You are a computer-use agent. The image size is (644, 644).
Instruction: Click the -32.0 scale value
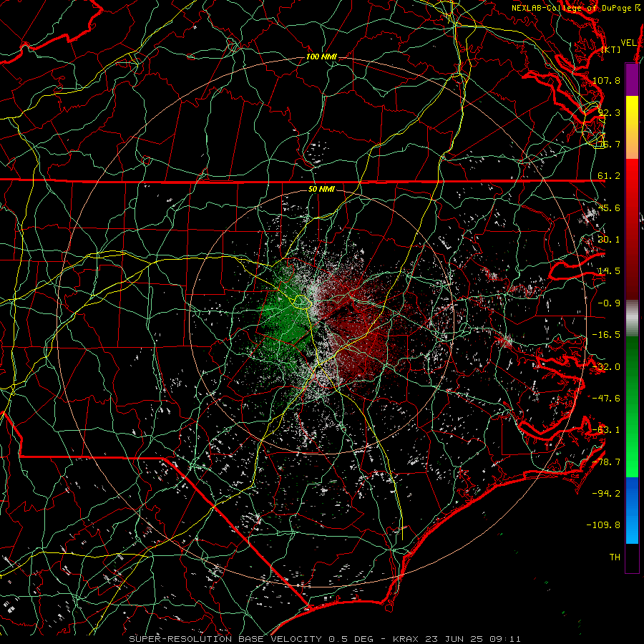606,367
